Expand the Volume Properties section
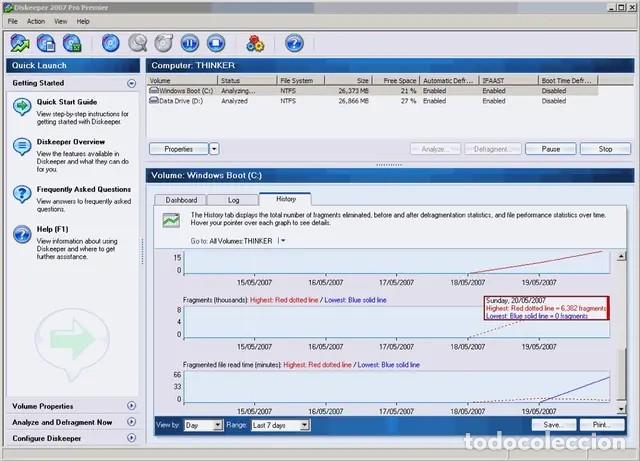 coord(131,405)
